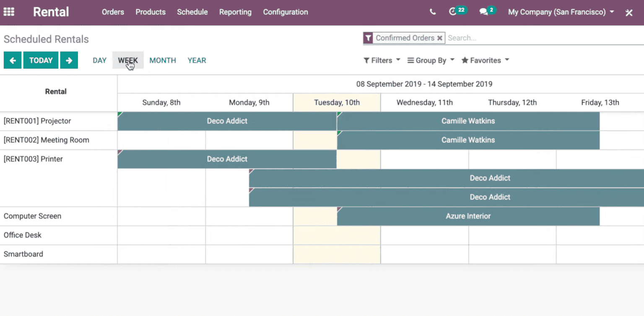Remove the Confirmed Orders filter tag
644x316 pixels.
[440, 38]
